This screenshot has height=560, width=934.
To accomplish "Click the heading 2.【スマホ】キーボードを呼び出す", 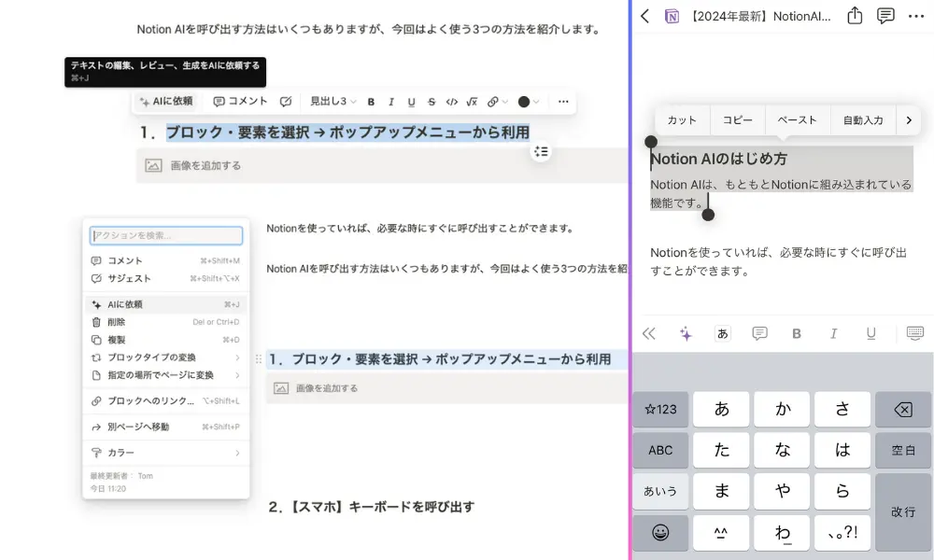I will [372, 507].
